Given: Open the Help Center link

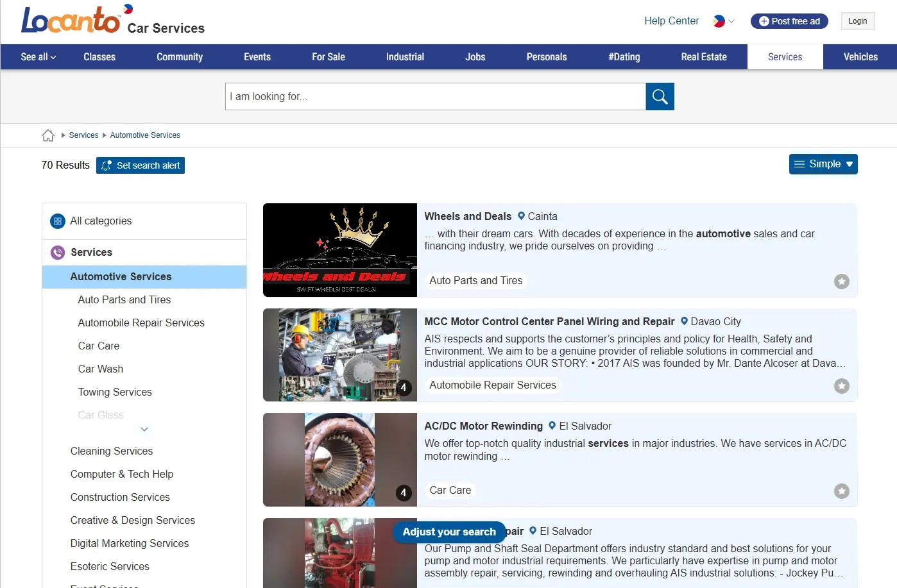Looking at the screenshot, I should coord(671,21).
